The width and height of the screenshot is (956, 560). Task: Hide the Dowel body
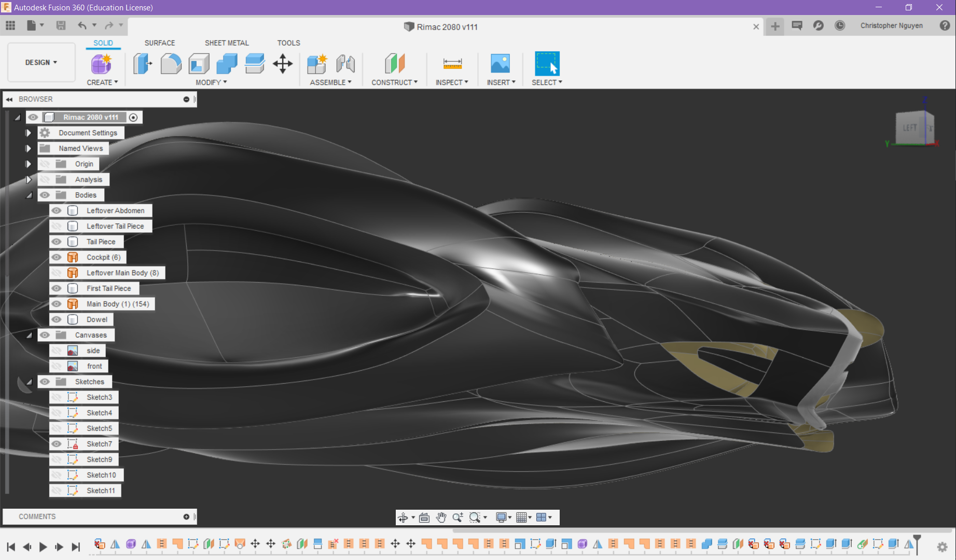57,319
